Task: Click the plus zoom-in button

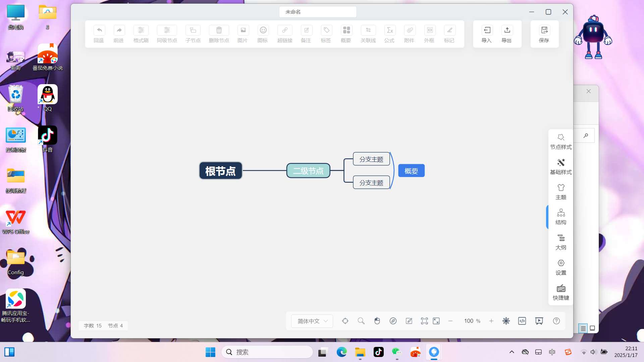Action: click(x=491, y=321)
